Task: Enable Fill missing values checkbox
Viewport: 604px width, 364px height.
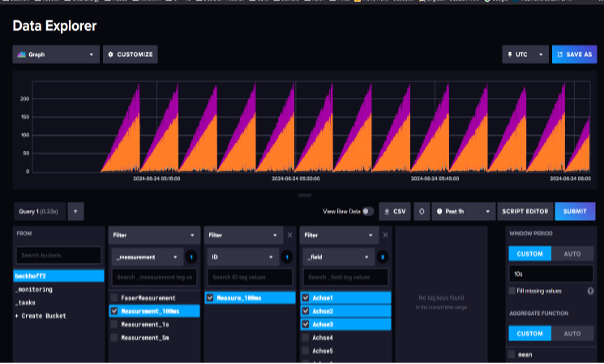Action: [x=512, y=291]
